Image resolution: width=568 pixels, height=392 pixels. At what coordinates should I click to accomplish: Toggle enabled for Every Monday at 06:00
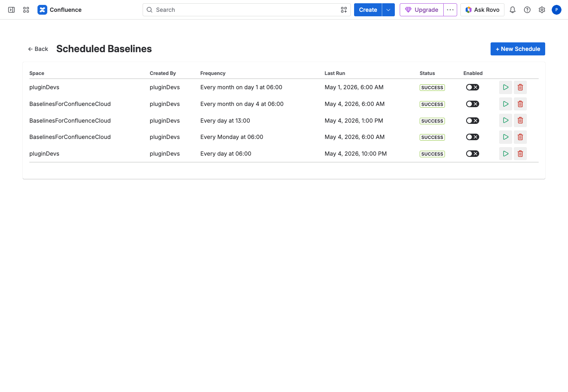(x=473, y=137)
